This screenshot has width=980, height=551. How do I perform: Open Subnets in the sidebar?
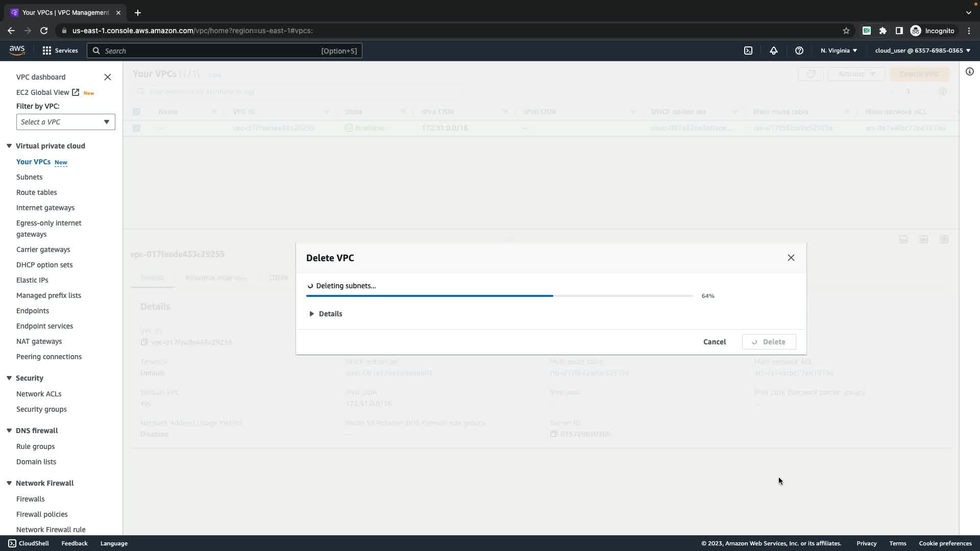(29, 177)
